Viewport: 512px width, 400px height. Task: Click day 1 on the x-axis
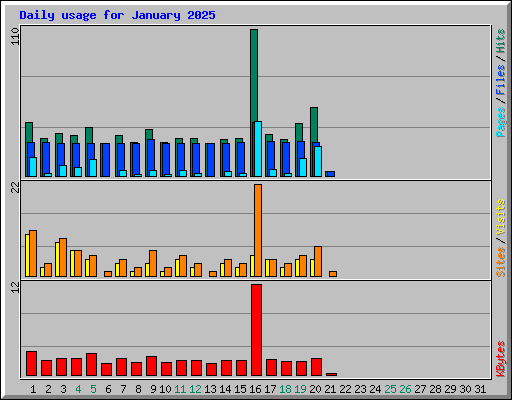[33, 389]
